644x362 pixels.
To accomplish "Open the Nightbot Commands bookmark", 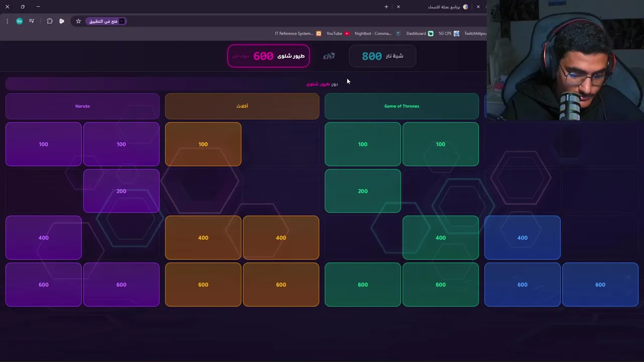I will 377,34.
